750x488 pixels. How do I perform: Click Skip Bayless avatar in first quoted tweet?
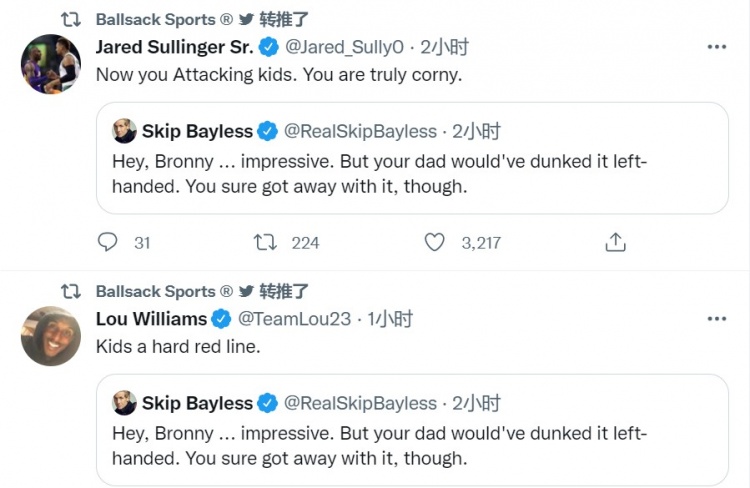pos(124,131)
